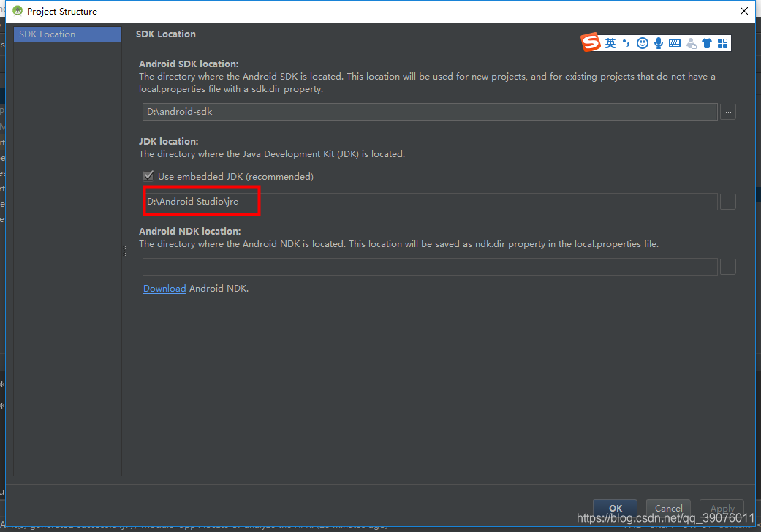Viewport: 761px width, 532px height.
Task: Click the Android NDK location heading text
Action: 190,232
